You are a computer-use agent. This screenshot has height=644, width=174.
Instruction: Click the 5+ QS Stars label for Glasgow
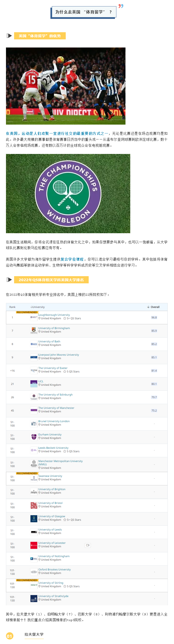[x=74, y=519]
